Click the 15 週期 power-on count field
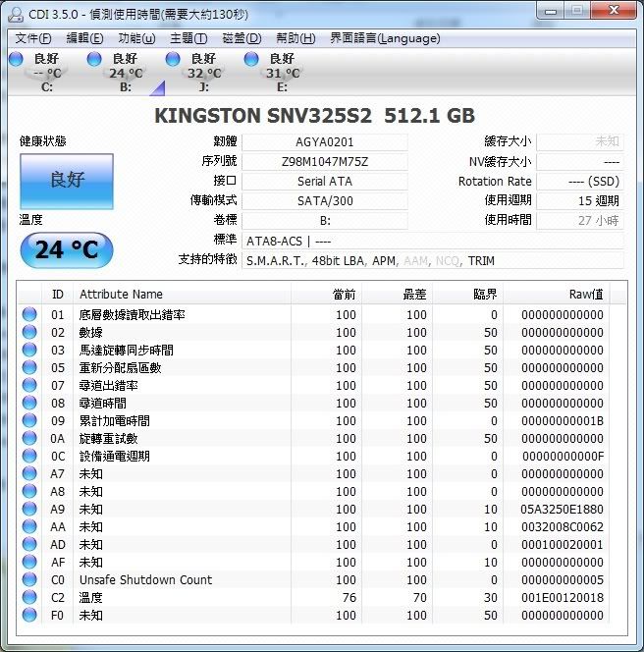 (580, 201)
